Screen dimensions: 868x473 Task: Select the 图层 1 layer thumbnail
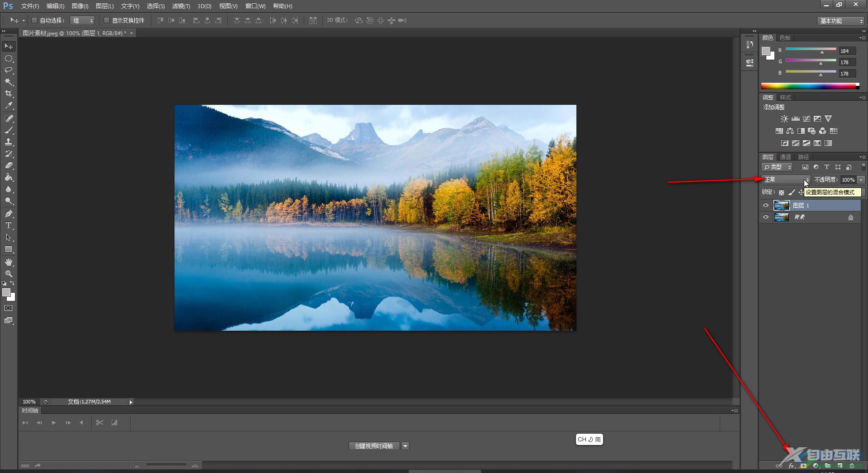pos(781,206)
